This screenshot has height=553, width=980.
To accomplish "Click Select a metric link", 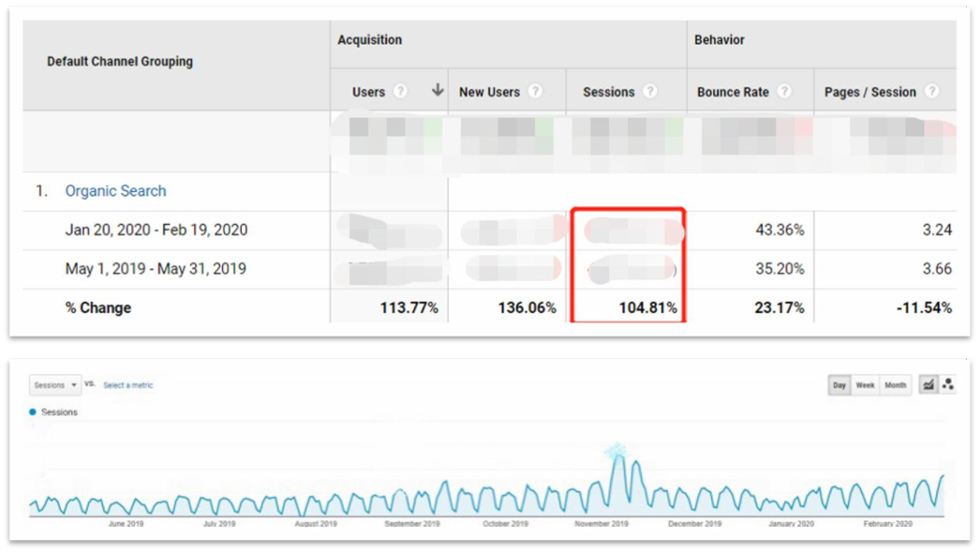I will (128, 385).
